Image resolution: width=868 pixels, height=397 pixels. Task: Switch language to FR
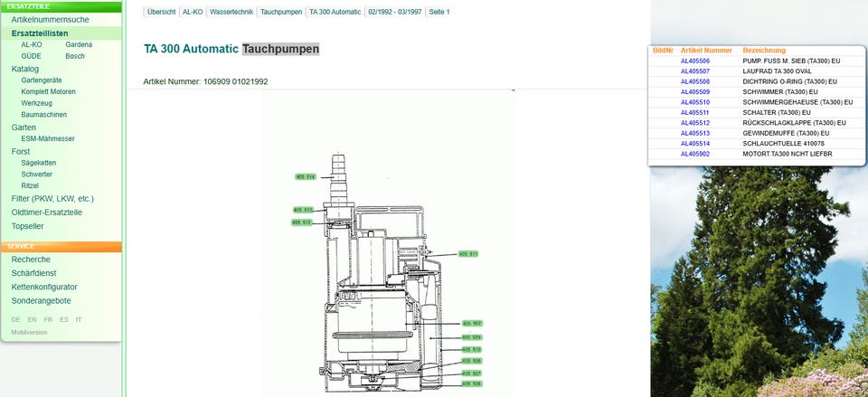[48, 319]
